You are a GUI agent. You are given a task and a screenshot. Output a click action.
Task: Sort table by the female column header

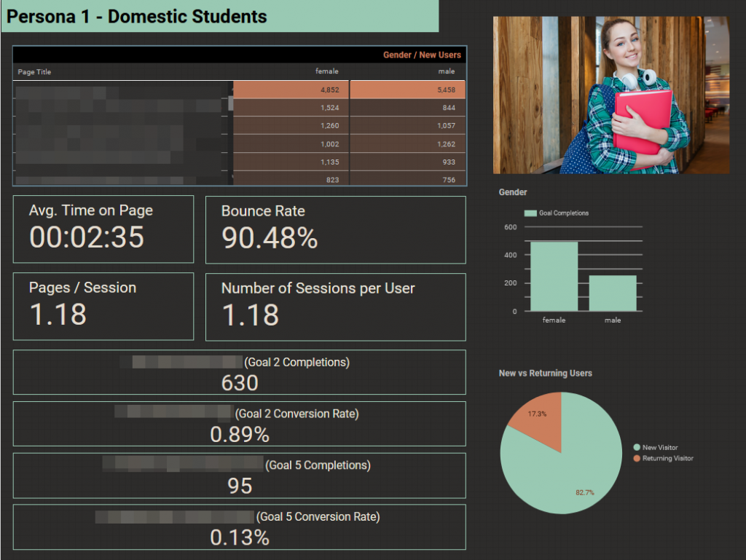coord(326,71)
